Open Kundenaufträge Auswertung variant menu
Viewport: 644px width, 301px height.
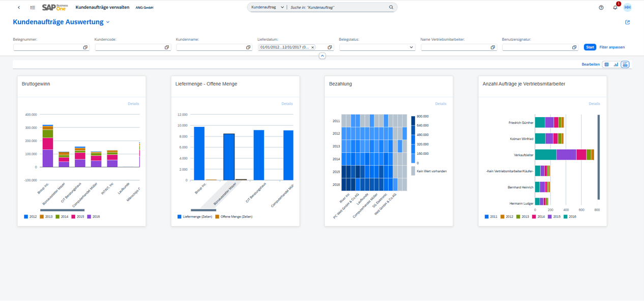108,22
